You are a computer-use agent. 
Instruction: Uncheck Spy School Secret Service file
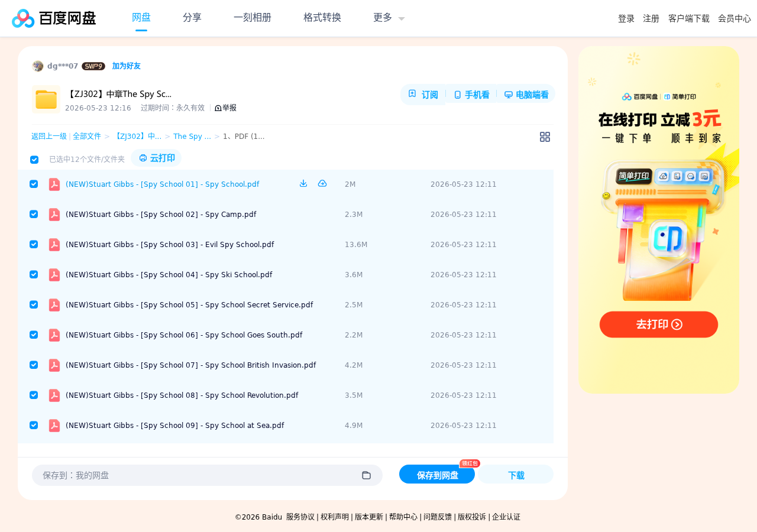(34, 304)
